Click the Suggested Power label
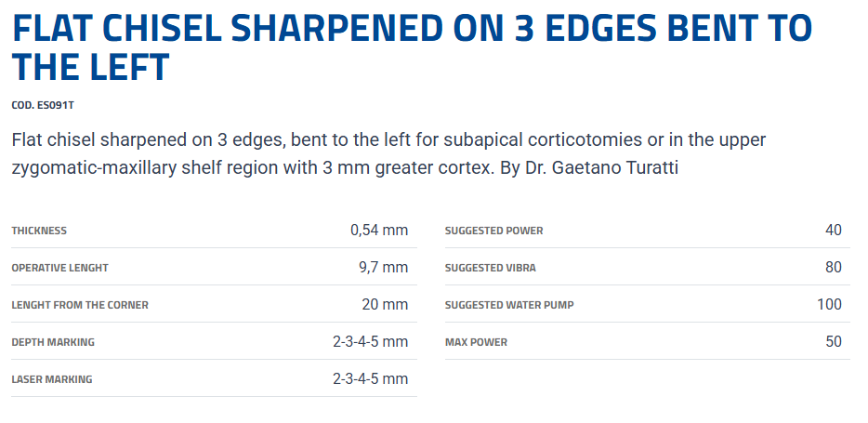The image size is (868, 423). (493, 231)
